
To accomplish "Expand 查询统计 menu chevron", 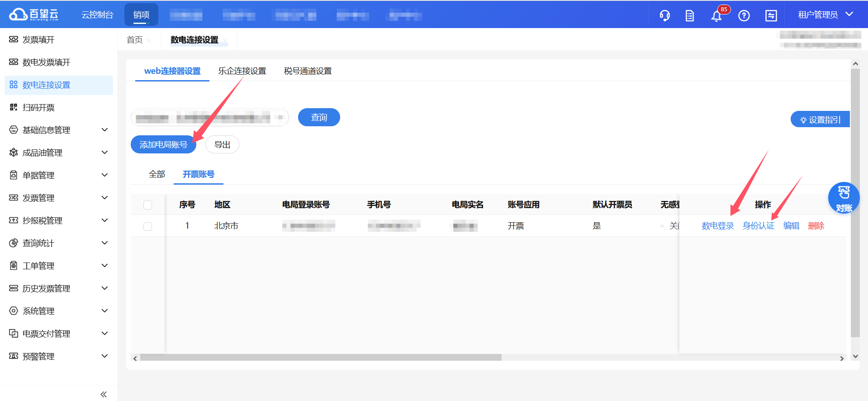I will click(x=104, y=243).
